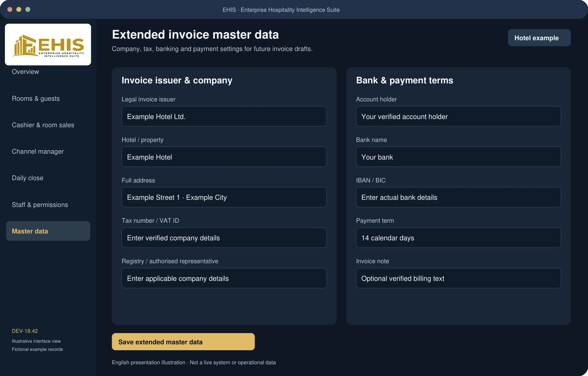Click the Tax number / VAT ID field
588x376 pixels.
point(224,238)
